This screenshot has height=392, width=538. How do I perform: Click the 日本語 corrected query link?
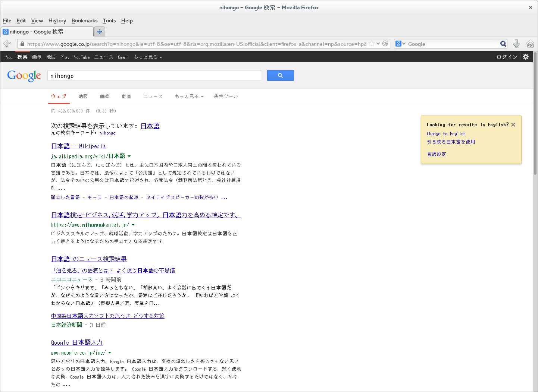coord(150,126)
